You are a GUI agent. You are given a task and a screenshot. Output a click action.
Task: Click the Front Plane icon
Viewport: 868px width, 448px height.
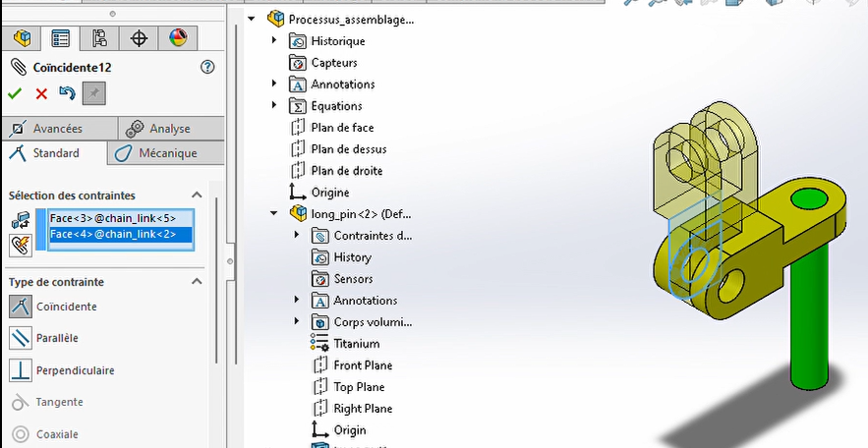[x=320, y=365]
